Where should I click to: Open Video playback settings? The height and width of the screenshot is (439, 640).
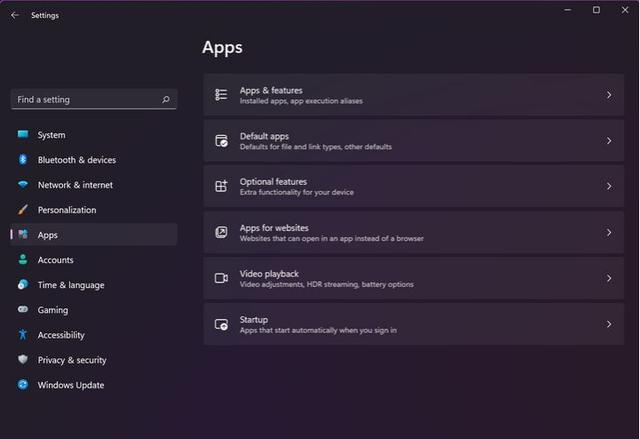[x=413, y=278]
